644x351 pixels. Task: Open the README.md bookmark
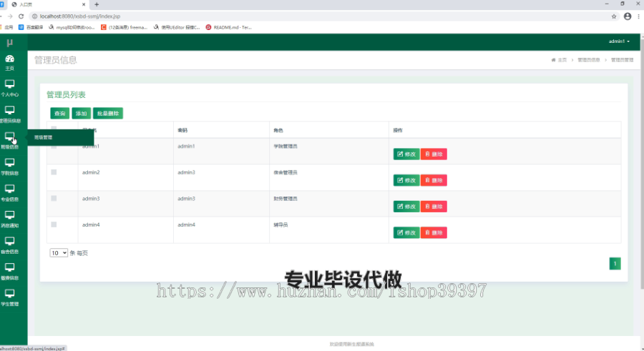229,27
